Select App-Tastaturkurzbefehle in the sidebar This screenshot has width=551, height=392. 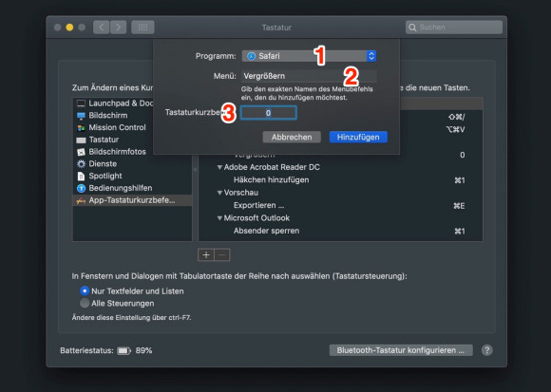click(132, 200)
